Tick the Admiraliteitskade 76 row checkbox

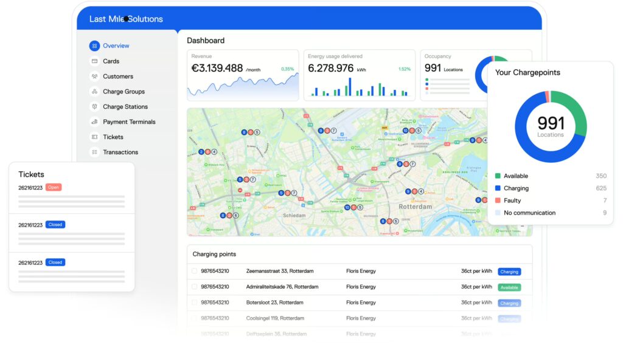click(194, 287)
